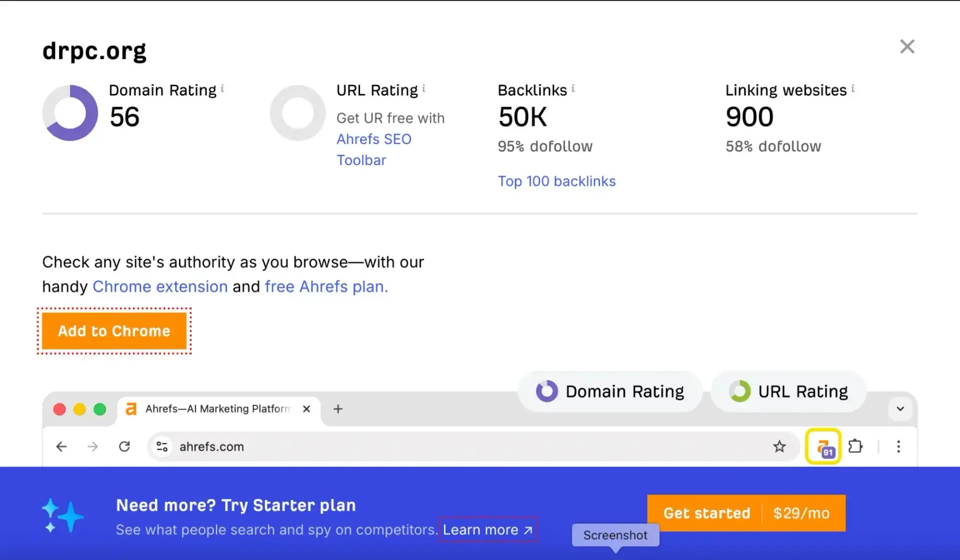Expand the tab search chevron dropdown
This screenshot has width=960, height=560.
(900, 409)
